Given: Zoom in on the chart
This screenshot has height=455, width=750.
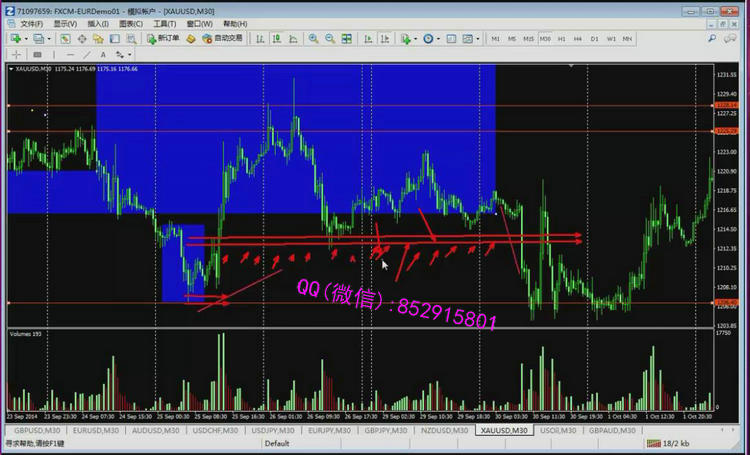Looking at the screenshot, I should click(x=313, y=38).
